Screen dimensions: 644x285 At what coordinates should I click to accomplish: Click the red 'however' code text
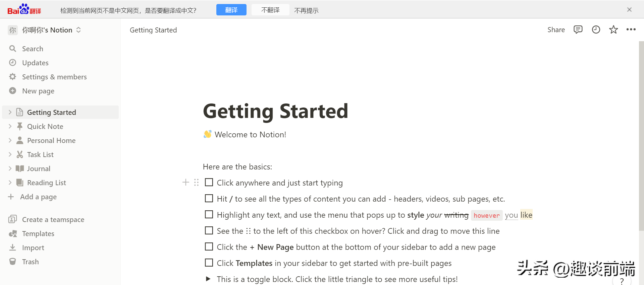point(487,215)
